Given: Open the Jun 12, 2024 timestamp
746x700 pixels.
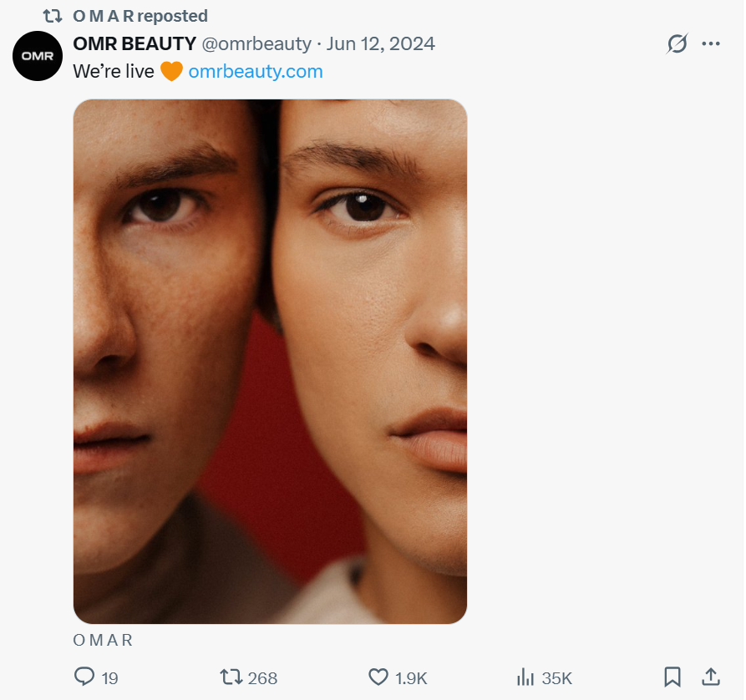Looking at the screenshot, I should click(x=380, y=43).
